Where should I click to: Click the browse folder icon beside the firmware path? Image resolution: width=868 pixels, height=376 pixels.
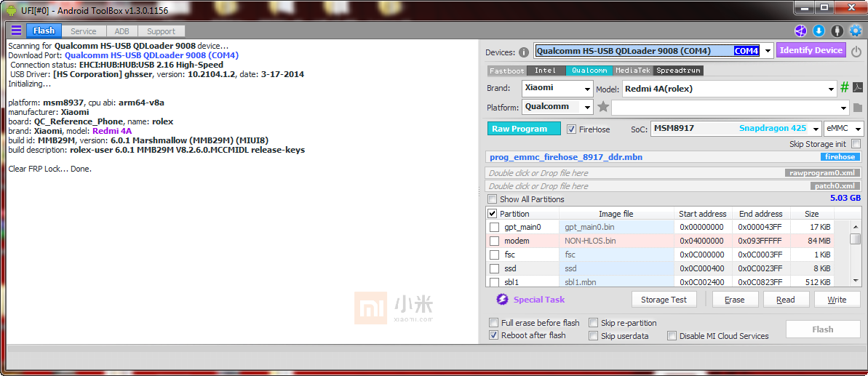pos(858,107)
